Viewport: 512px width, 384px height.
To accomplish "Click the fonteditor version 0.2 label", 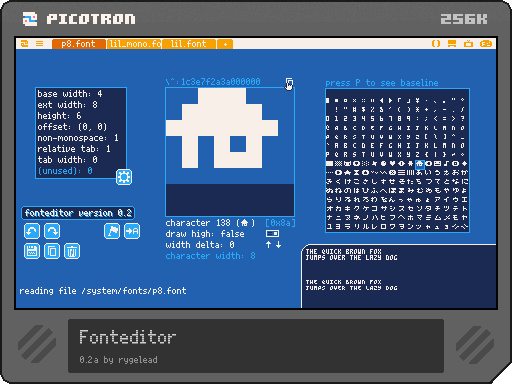I will (x=78, y=213).
